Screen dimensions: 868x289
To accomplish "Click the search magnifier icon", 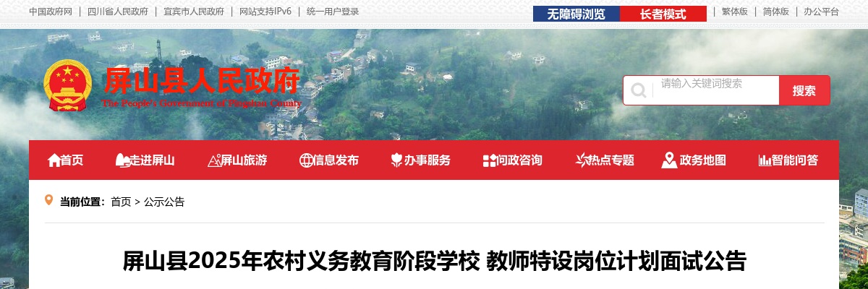I will pos(639,90).
